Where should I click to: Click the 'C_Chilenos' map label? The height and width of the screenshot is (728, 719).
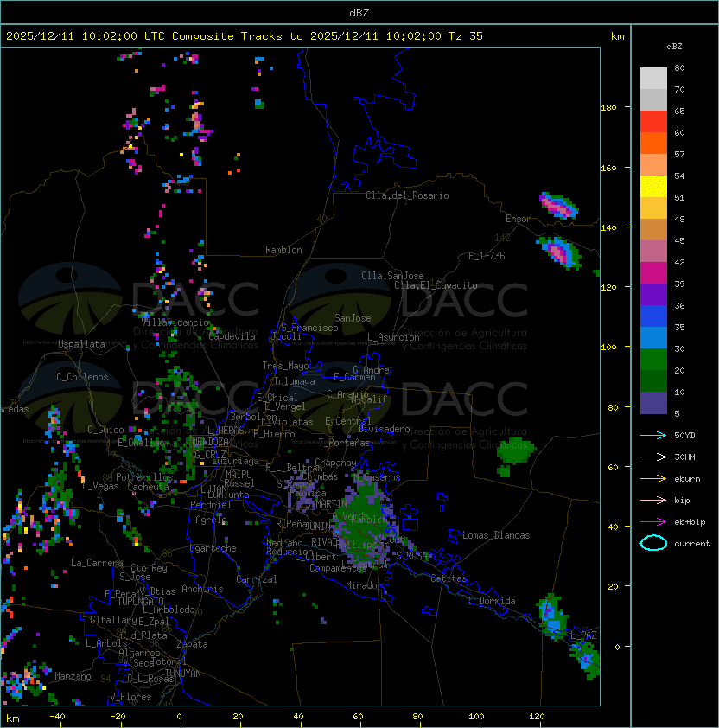click(x=82, y=377)
